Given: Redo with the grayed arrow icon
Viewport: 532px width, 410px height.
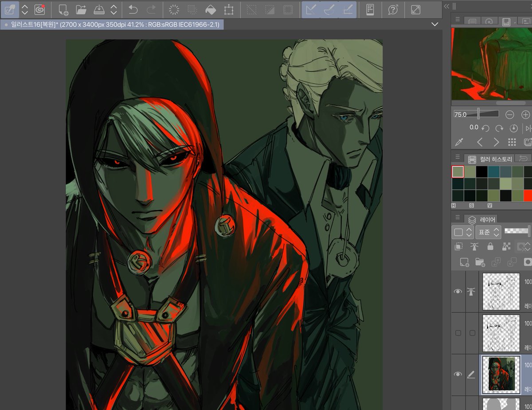Looking at the screenshot, I should 151,9.
